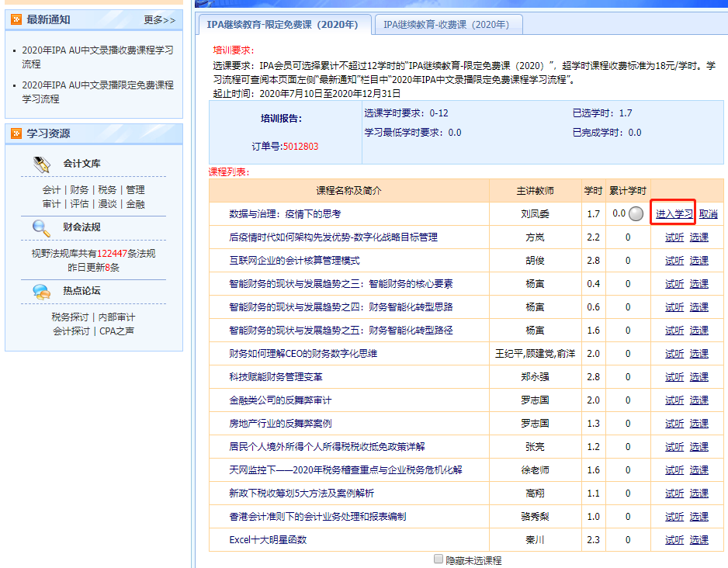The width and height of the screenshot is (728, 568).
Task: Click the 122447 regulations count
Action: coord(112,254)
